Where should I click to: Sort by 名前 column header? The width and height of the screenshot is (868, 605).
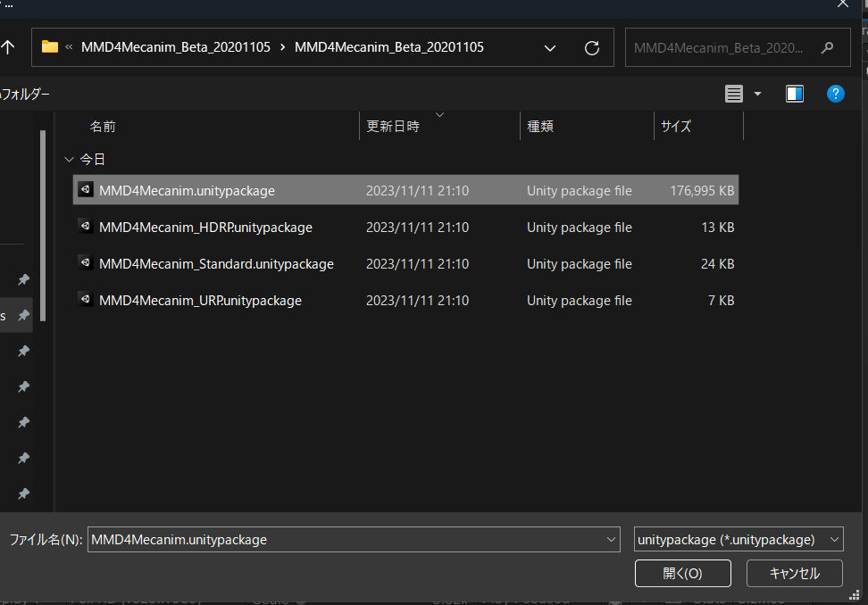click(x=103, y=127)
